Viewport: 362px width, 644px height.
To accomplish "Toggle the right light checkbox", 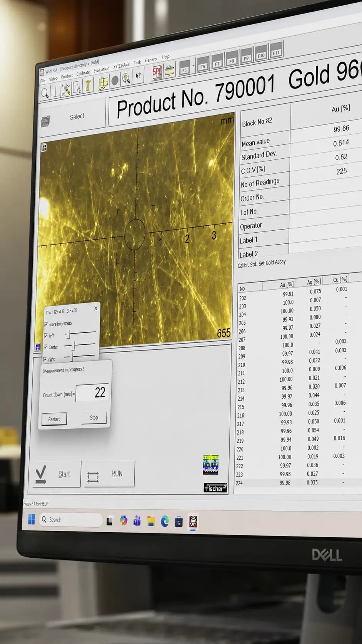I will (x=45, y=359).
